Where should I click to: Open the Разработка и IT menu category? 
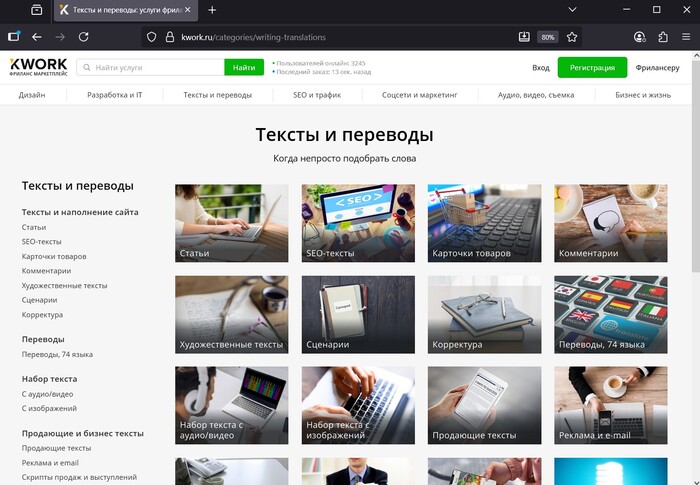point(115,95)
